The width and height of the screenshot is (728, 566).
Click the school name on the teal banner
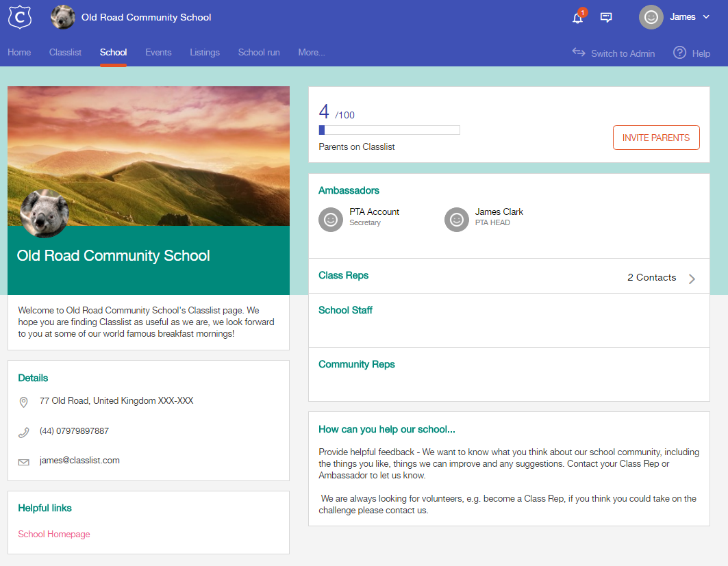click(x=113, y=256)
